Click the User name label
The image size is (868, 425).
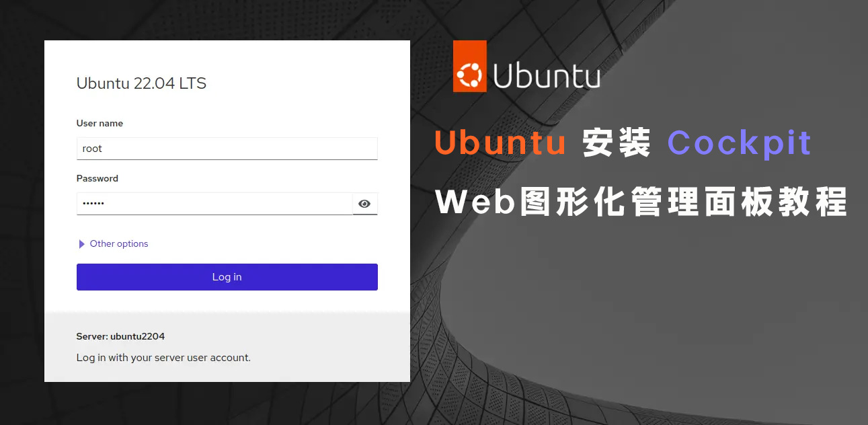click(x=100, y=123)
